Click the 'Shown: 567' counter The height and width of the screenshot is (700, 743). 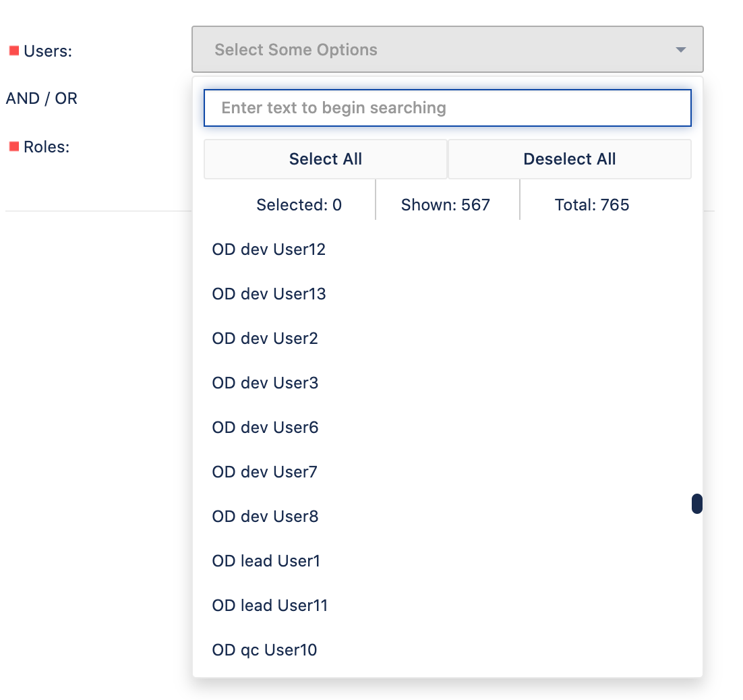[x=446, y=205]
